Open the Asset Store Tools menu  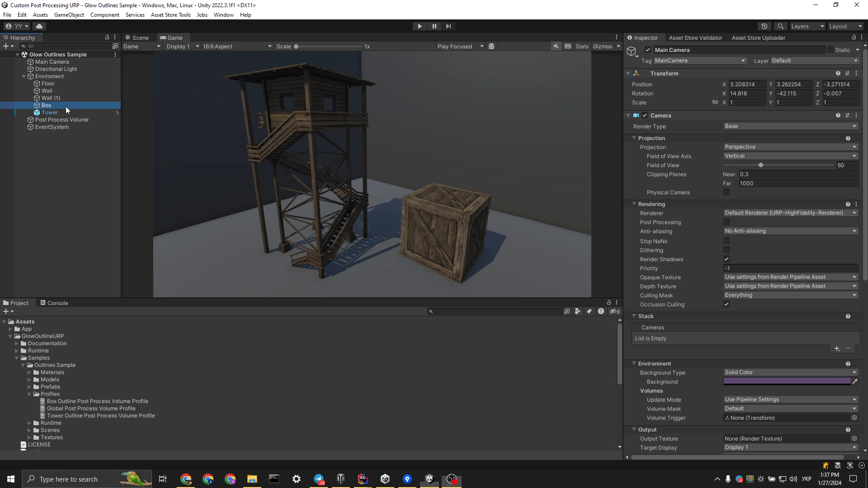170,15
